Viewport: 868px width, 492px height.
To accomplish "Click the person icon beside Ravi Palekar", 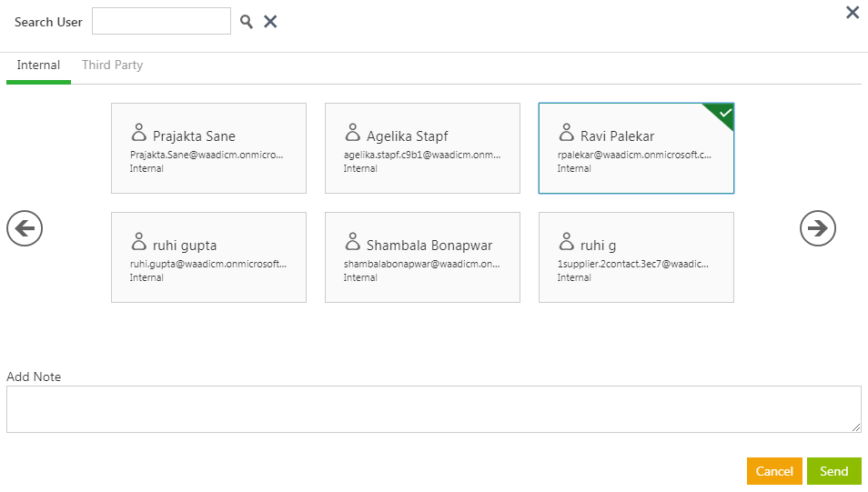I will 566,132.
